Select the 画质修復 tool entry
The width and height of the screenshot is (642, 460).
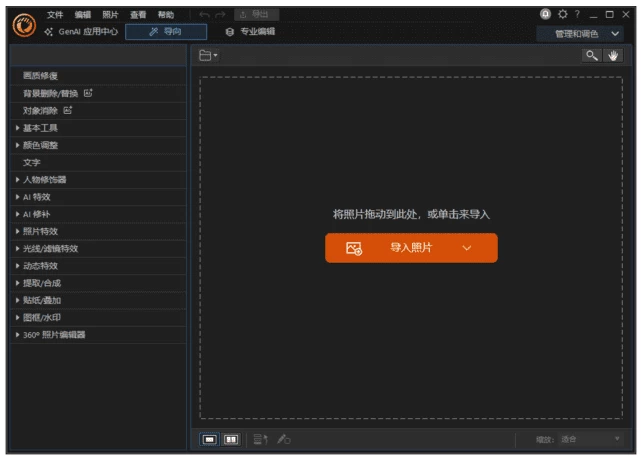pos(41,76)
